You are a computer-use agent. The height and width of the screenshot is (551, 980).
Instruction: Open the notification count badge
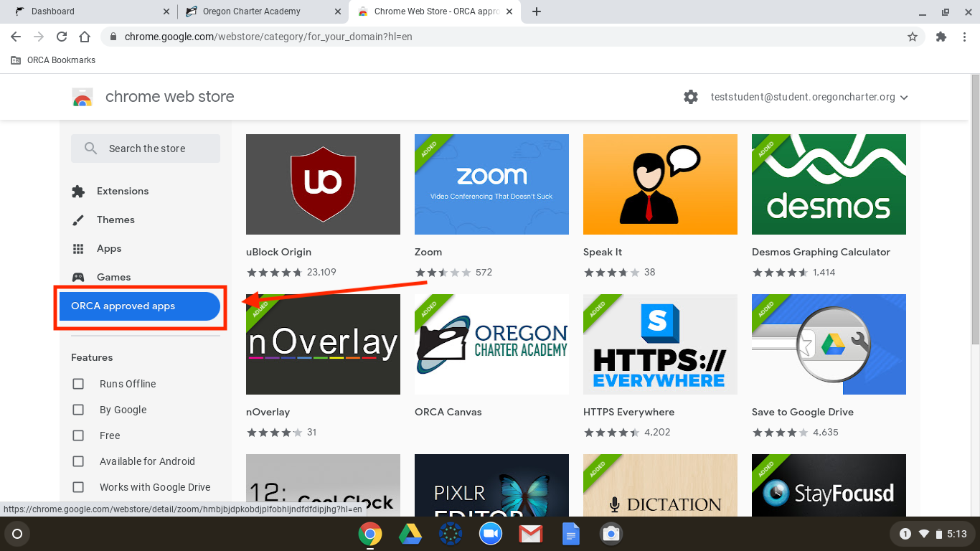[905, 534]
